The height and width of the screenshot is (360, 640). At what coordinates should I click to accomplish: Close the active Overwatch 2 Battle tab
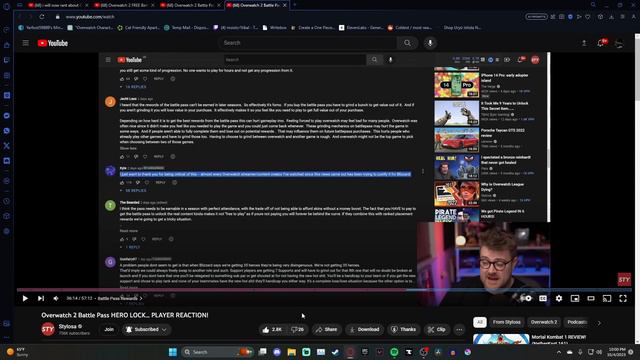[284, 5]
